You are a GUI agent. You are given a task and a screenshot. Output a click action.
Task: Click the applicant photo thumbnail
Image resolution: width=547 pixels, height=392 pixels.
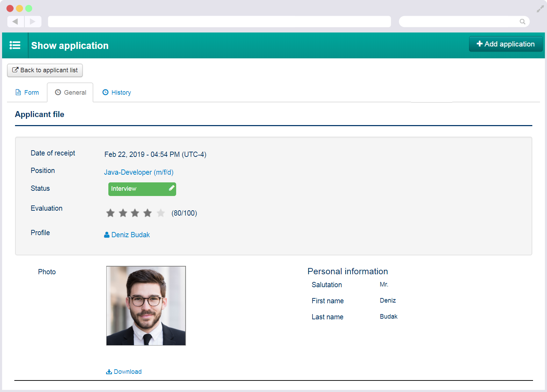click(146, 306)
